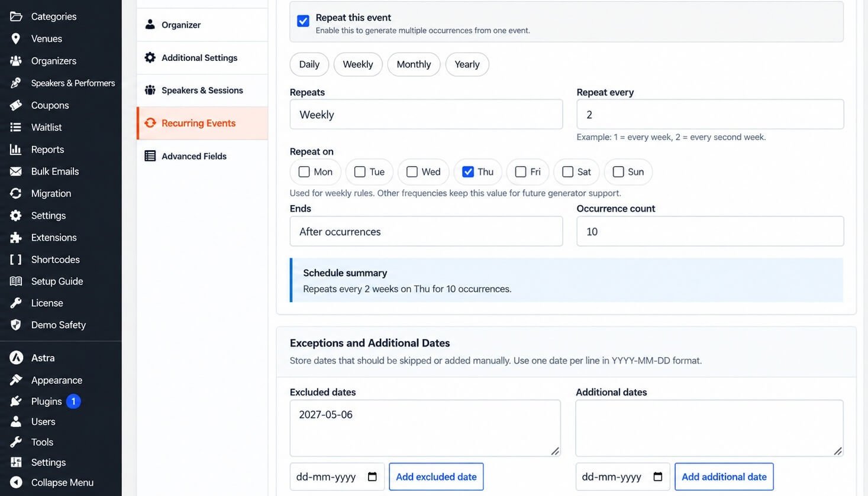Go to Speakers & Sessions tab
868x496 pixels.
click(x=202, y=90)
